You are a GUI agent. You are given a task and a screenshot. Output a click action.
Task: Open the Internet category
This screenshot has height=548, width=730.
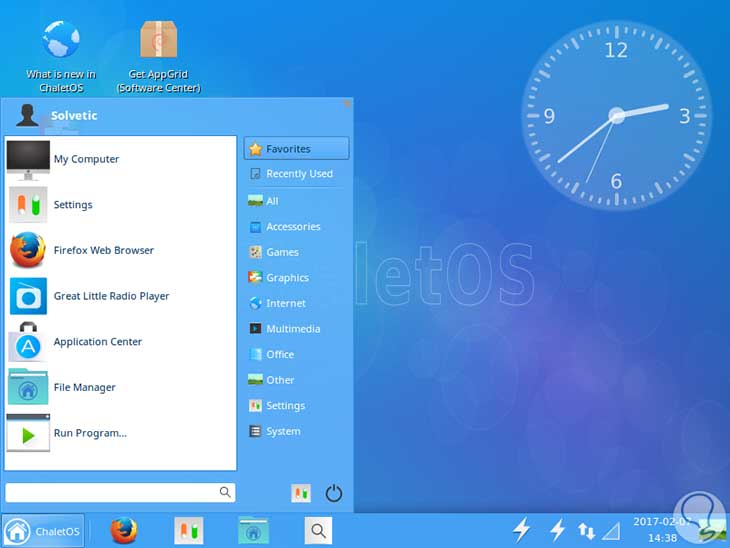click(x=297, y=304)
